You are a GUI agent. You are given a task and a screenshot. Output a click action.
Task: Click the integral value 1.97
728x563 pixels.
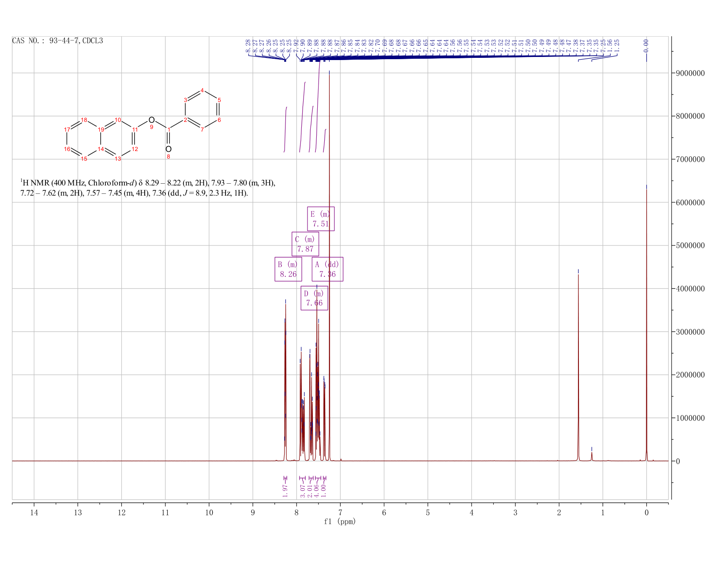point(285,490)
